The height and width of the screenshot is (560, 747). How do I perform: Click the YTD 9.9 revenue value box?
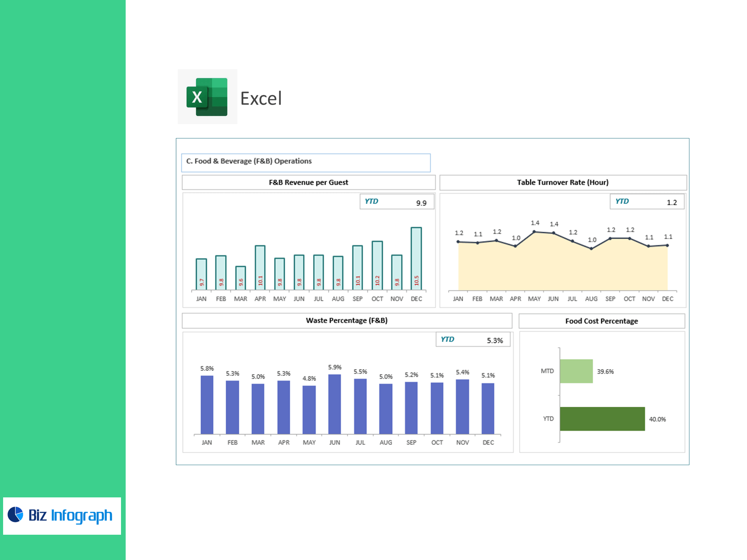(x=397, y=202)
